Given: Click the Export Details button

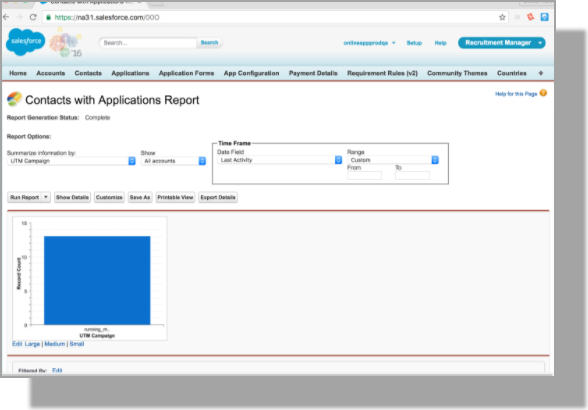Looking at the screenshot, I should tap(218, 197).
